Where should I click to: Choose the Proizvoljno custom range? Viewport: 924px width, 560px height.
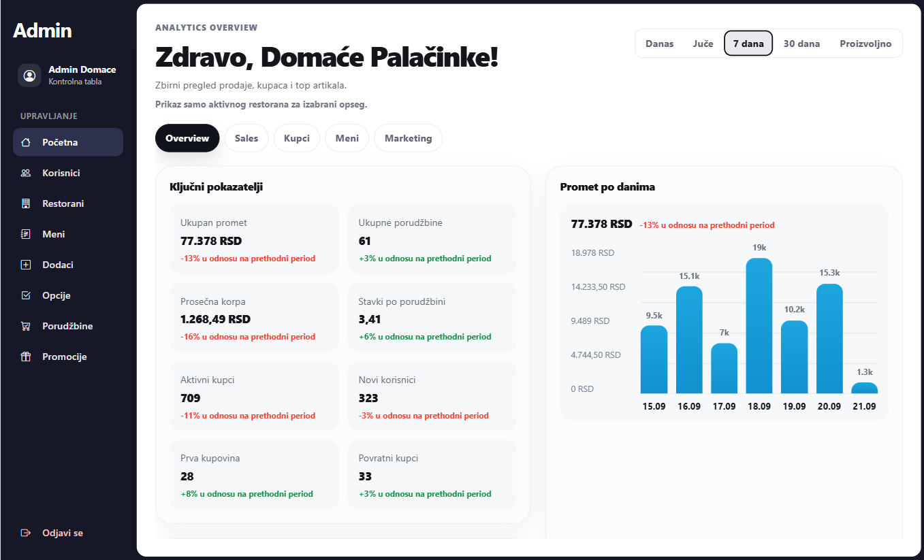[x=865, y=44]
